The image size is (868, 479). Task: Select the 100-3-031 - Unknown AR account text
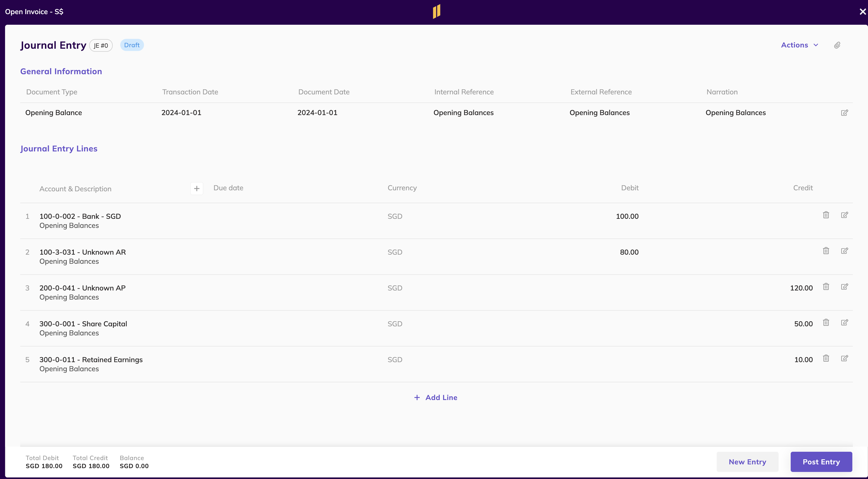[83, 252]
